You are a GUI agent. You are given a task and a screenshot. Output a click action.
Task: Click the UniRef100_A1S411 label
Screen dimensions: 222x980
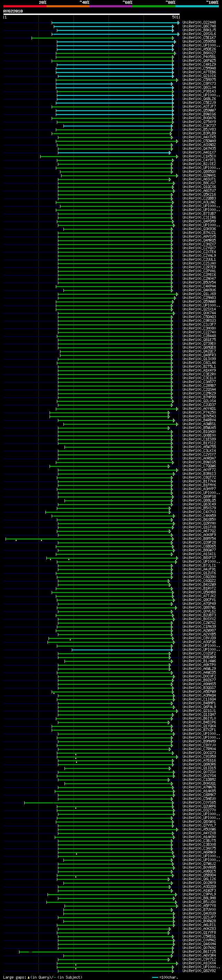tap(199, 554)
